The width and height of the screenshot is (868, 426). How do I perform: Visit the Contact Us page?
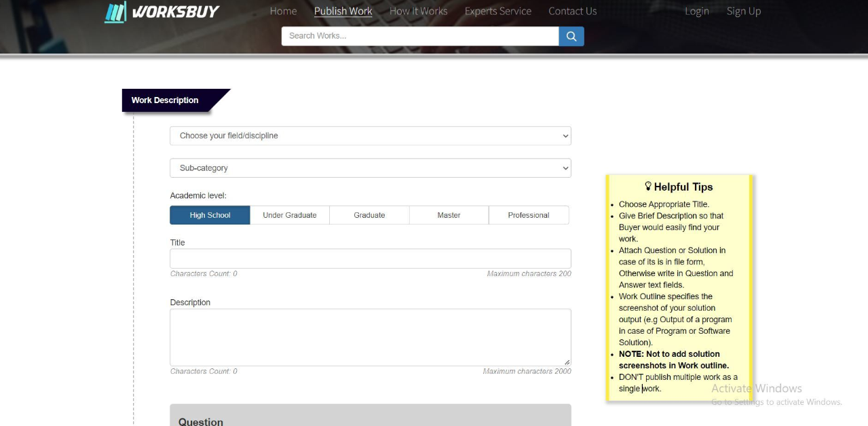click(572, 11)
